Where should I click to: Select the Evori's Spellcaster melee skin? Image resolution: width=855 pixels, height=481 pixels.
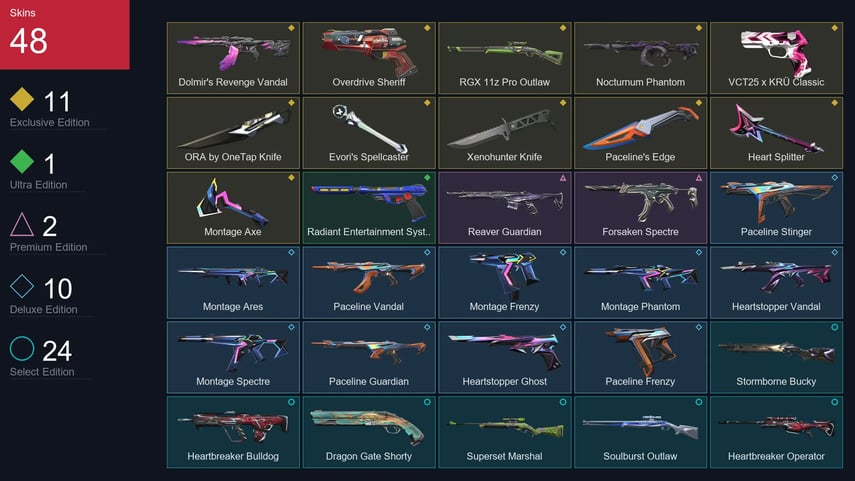pyautogui.click(x=369, y=133)
